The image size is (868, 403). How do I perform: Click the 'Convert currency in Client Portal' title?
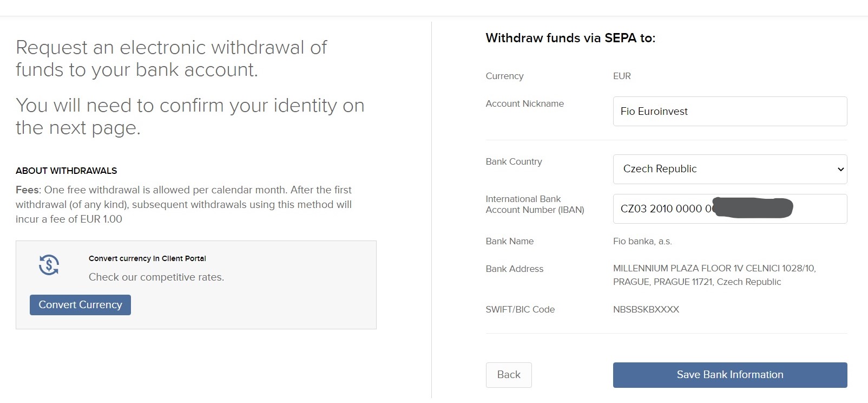click(x=147, y=258)
